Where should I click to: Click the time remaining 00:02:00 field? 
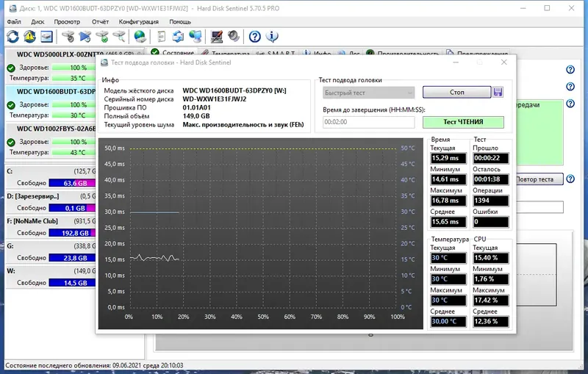tap(369, 122)
